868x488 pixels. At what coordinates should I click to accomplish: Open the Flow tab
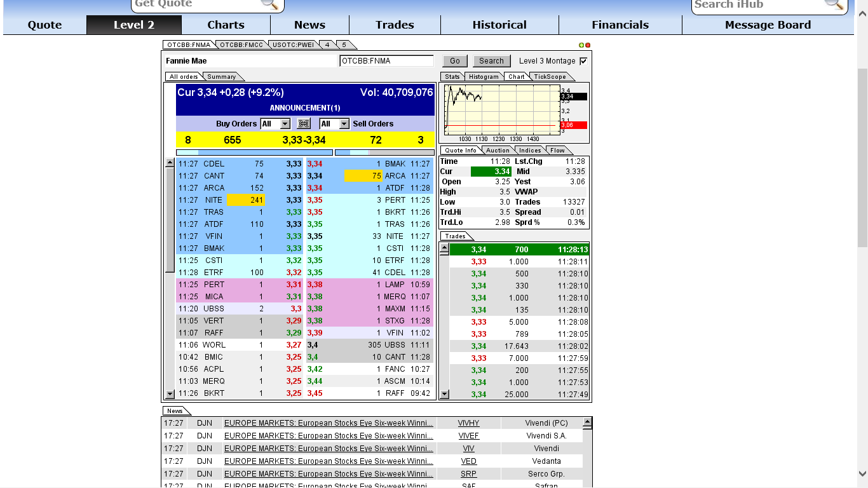(558, 150)
